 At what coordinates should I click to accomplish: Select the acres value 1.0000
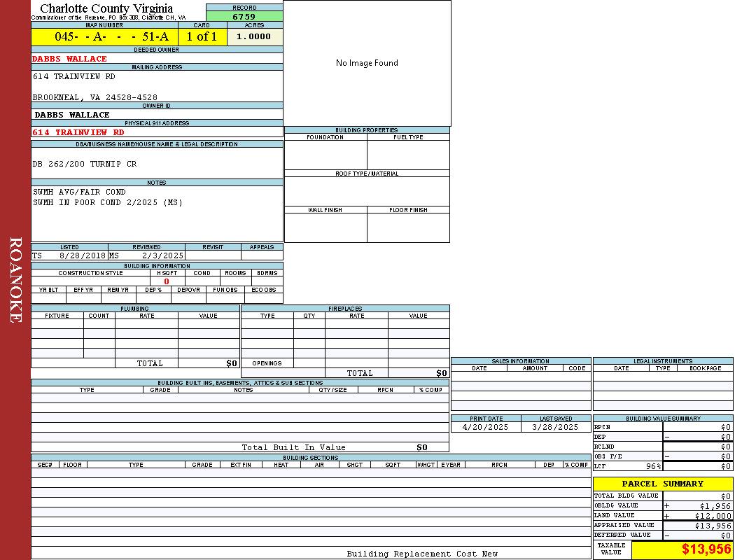tap(253, 37)
